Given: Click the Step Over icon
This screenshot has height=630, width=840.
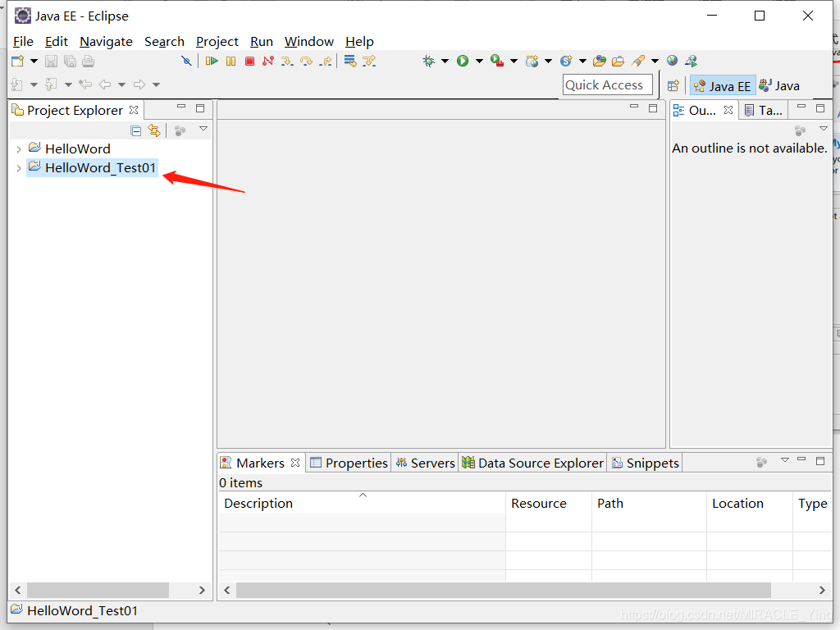Looking at the screenshot, I should coord(307,61).
